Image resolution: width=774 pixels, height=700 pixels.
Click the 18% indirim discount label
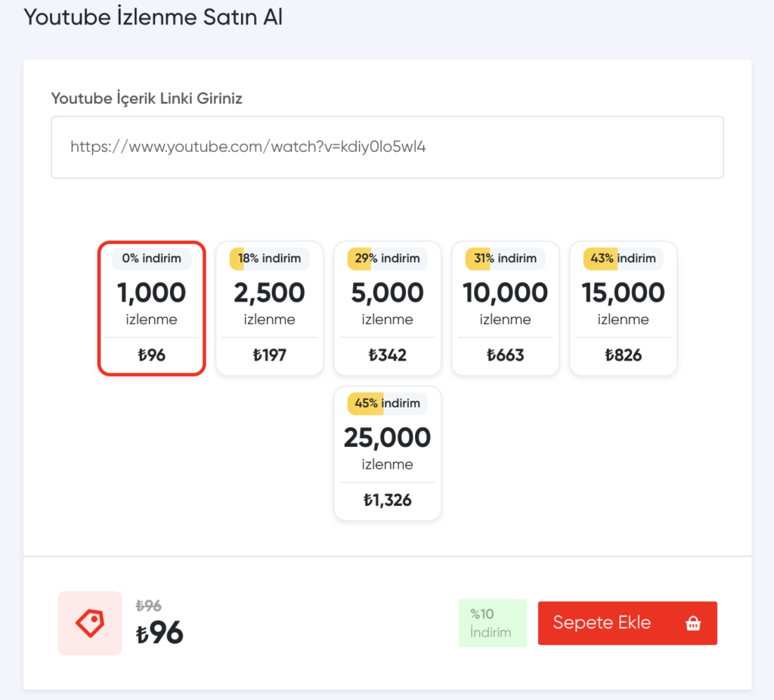tap(269, 259)
